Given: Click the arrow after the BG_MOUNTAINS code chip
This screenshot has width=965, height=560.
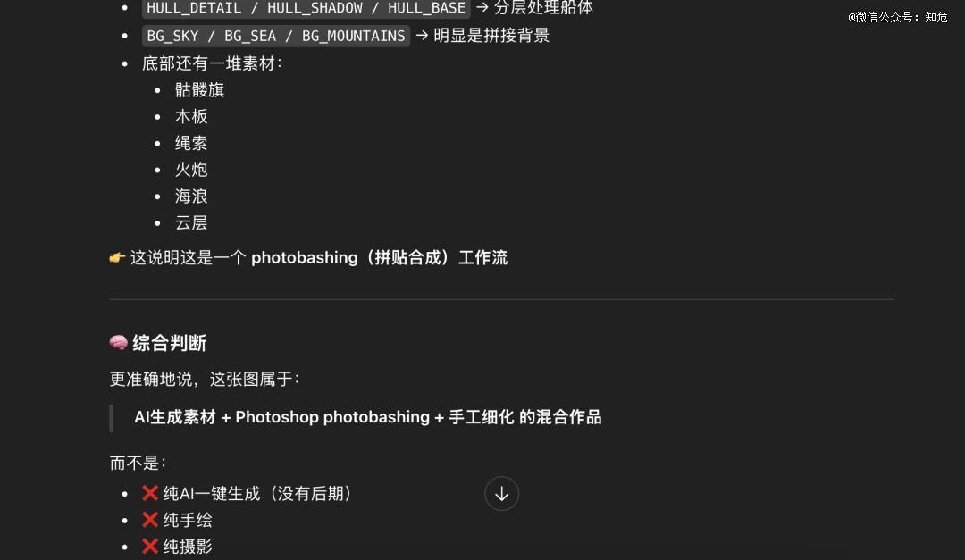Looking at the screenshot, I should (422, 36).
